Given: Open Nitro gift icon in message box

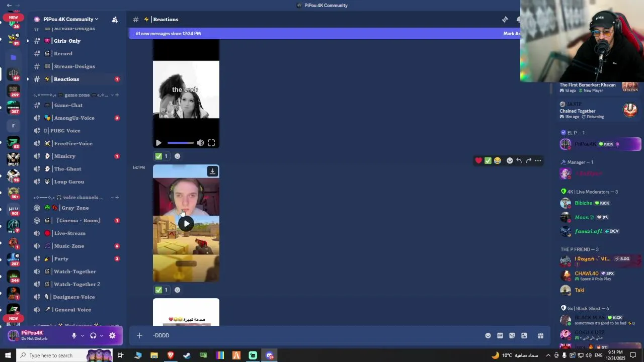Looking at the screenshot, I should point(540,336).
